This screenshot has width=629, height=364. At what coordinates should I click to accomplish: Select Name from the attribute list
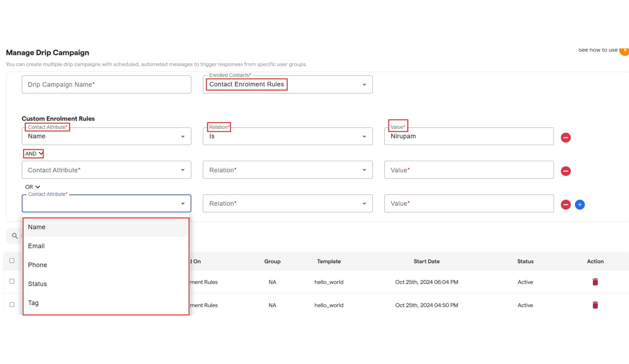tap(106, 227)
